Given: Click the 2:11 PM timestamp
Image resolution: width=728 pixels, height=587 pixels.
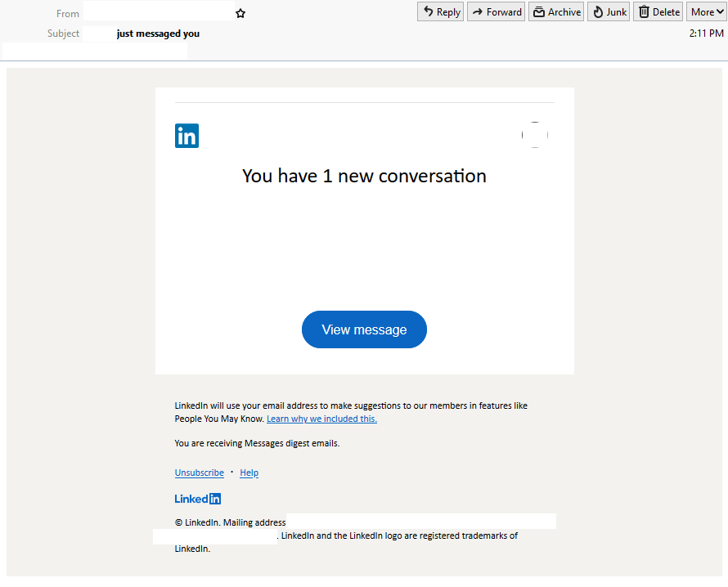Looking at the screenshot, I should pos(705,34).
